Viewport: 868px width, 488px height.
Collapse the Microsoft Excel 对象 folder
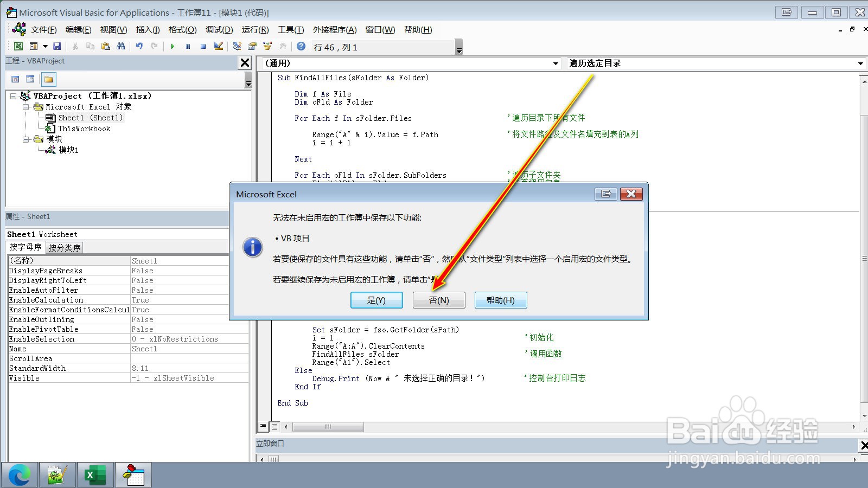tap(26, 107)
